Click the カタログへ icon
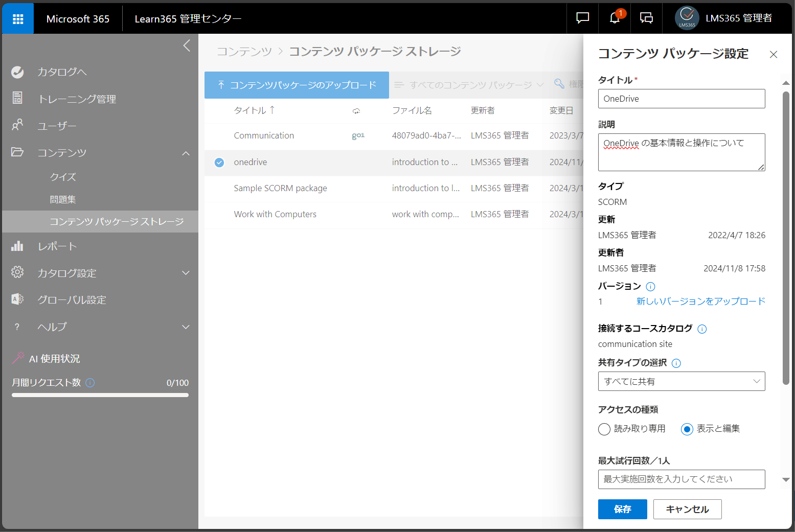The height and width of the screenshot is (532, 795). (x=17, y=72)
